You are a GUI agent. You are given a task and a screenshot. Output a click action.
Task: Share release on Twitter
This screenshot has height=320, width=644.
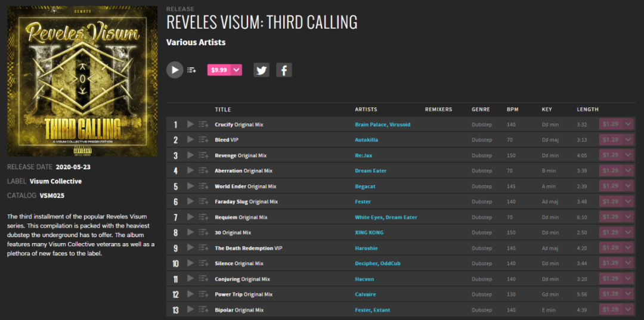[261, 70]
